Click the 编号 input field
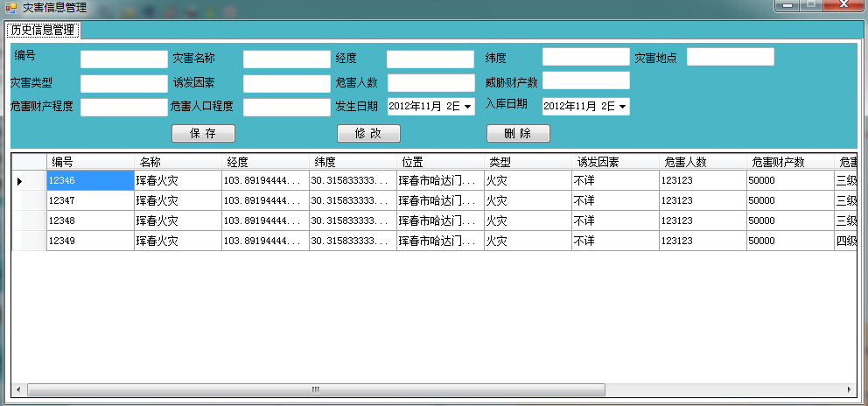 click(123, 59)
